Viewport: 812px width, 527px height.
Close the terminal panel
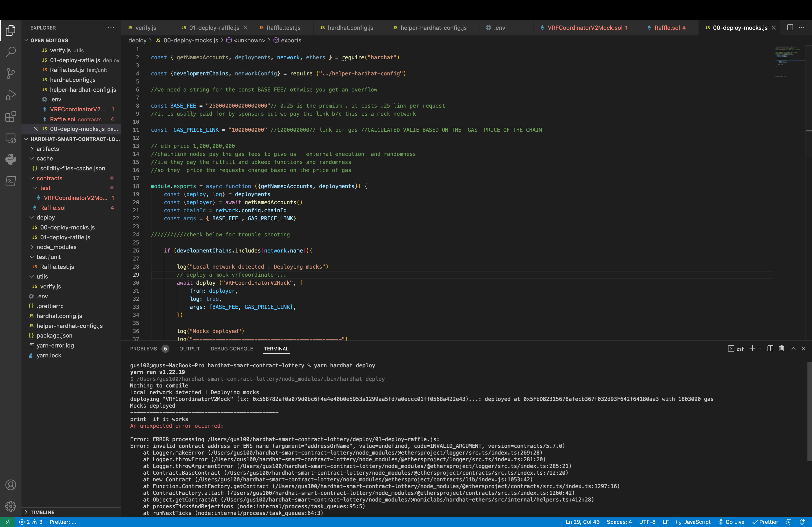pyautogui.click(x=803, y=348)
